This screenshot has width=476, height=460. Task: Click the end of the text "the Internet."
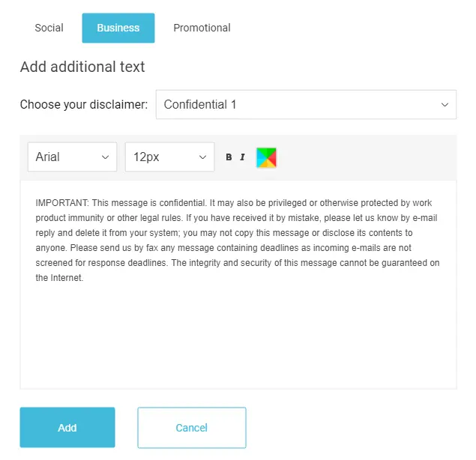[x=83, y=278]
